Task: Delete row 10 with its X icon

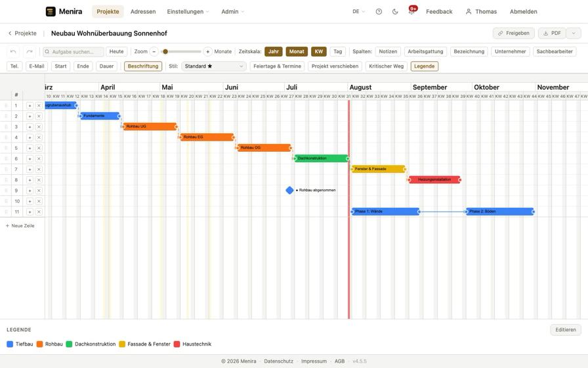Action: [x=39, y=201]
